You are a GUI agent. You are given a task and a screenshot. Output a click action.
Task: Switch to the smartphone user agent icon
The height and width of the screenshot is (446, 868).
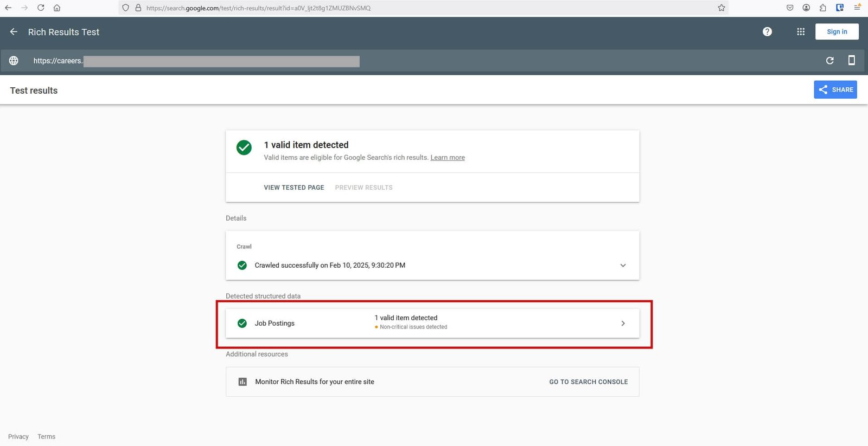852,60
